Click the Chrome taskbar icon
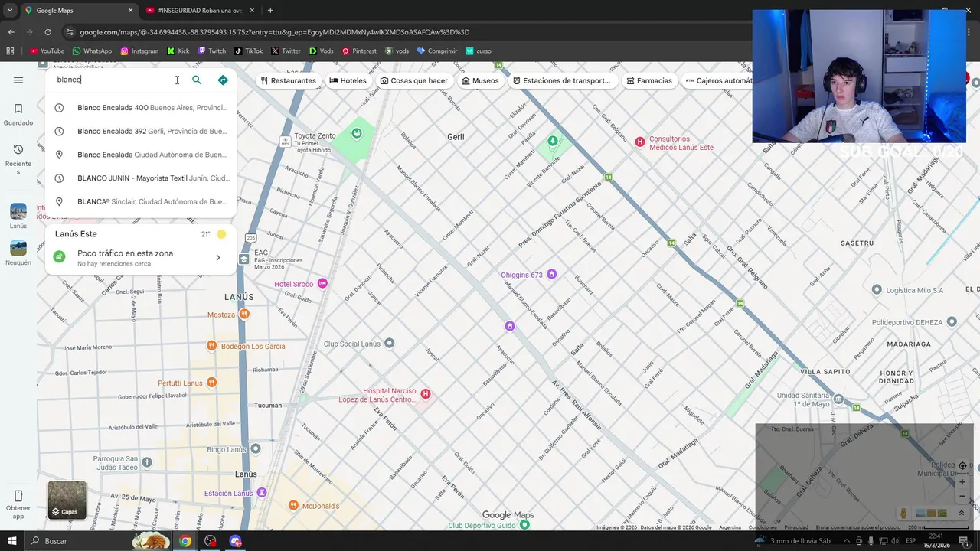This screenshot has width=980, height=551. pyautogui.click(x=185, y=541)
